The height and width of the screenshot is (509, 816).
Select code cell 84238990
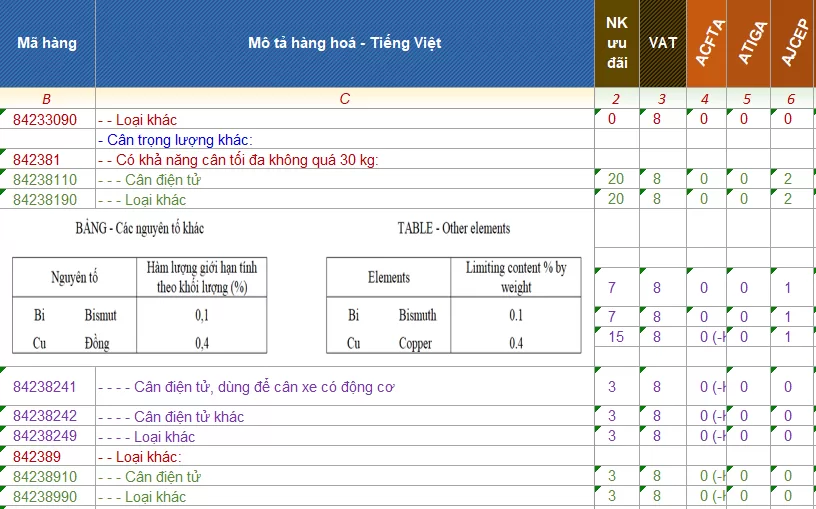[47, 495]
